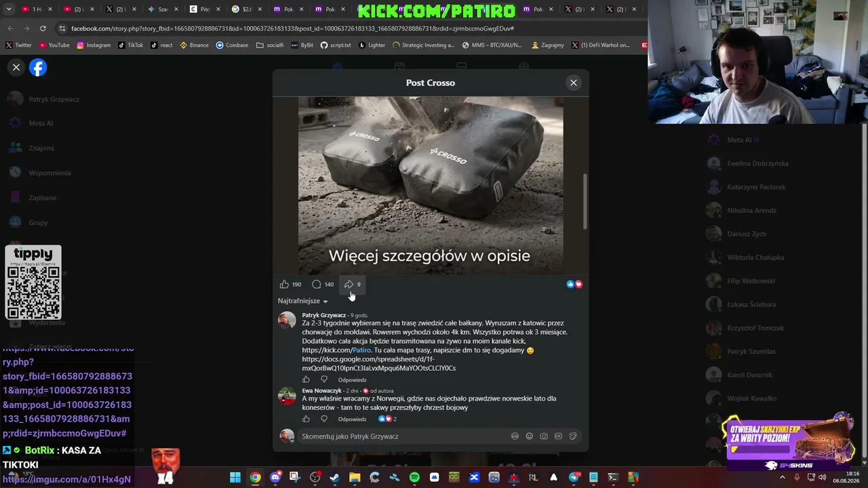Switch commenting identity via avatar arrow
This screenshot has width=868, height=488.
point(287,436)
